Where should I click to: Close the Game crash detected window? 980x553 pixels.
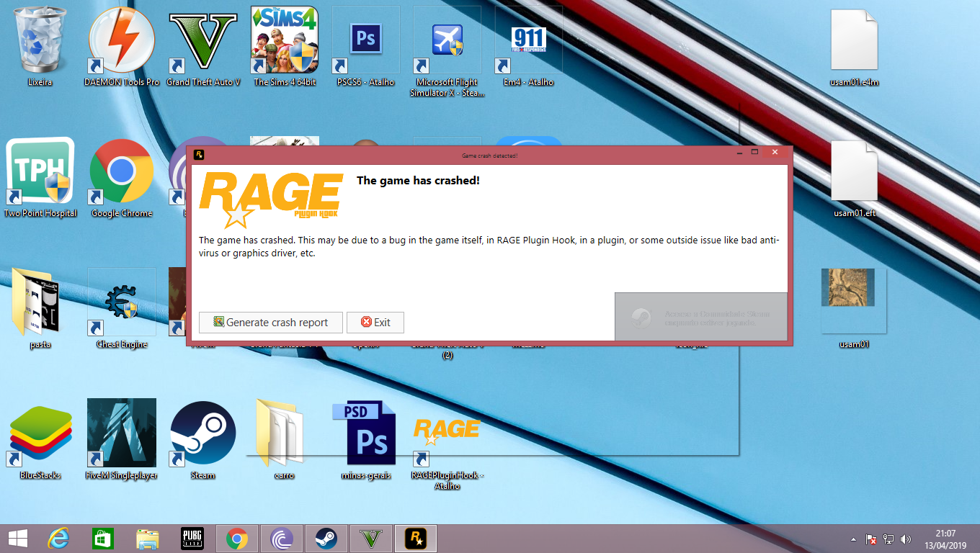click(x=775, y=153)
